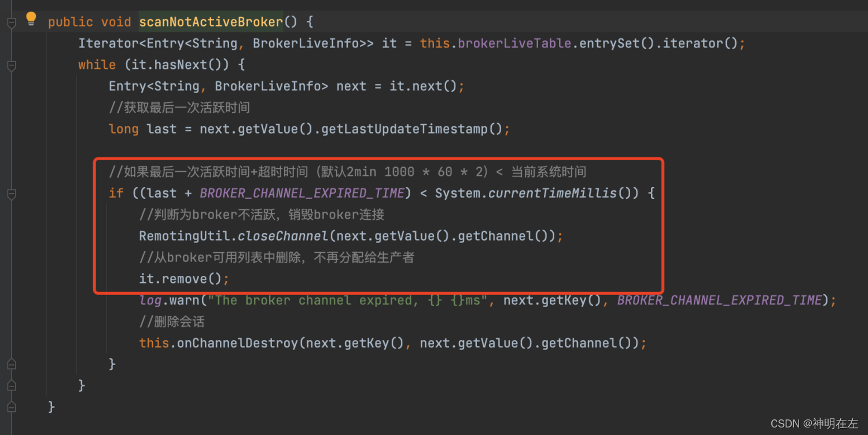Click the 'warn' method call
Image resolution: width=868 pixels, height=435 pixels.
click(185, 300)
